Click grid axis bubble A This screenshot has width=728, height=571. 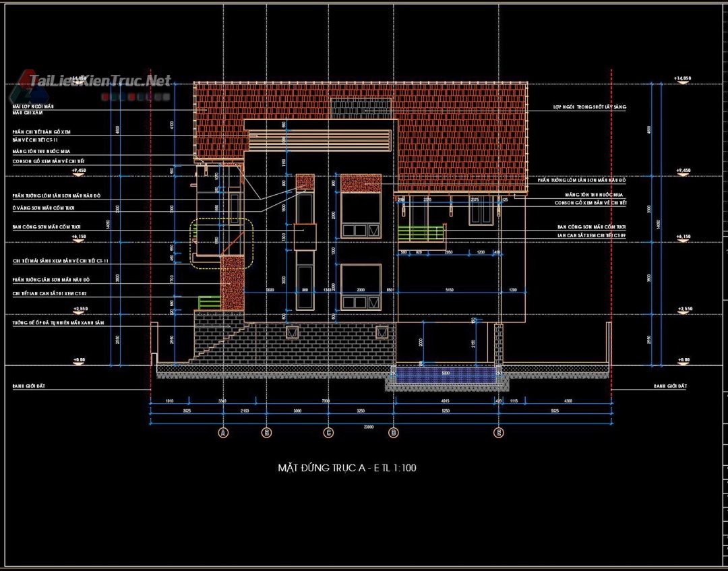pyautogui.click(x=224, y=433)
